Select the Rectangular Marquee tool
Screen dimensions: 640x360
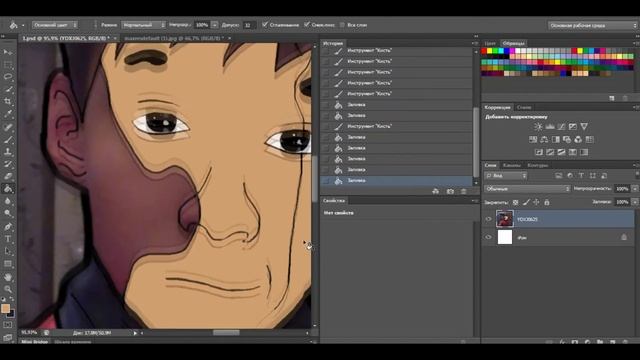coord(8,64)
